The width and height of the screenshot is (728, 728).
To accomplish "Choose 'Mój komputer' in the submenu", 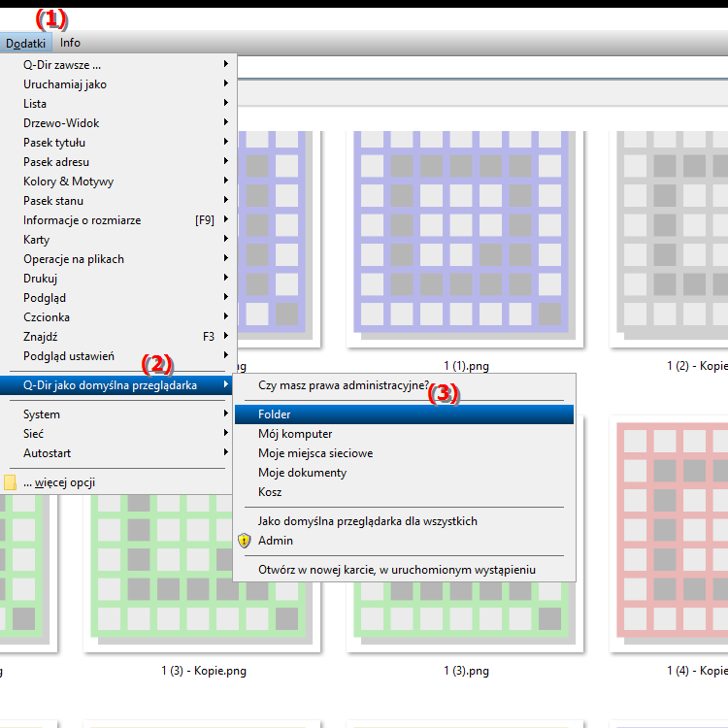I will (x=404, y=434).
